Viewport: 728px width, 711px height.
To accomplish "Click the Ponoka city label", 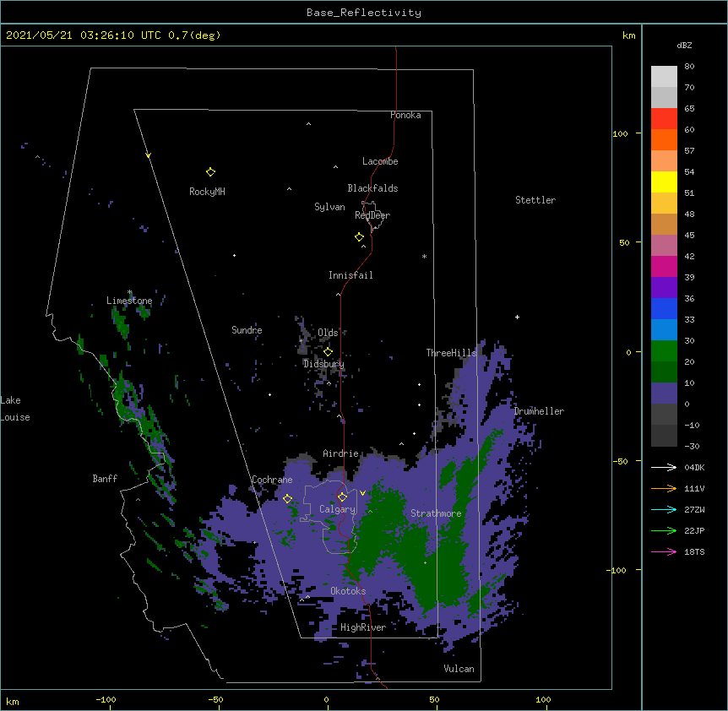I will pyautogui.click(x=405, y=115).
